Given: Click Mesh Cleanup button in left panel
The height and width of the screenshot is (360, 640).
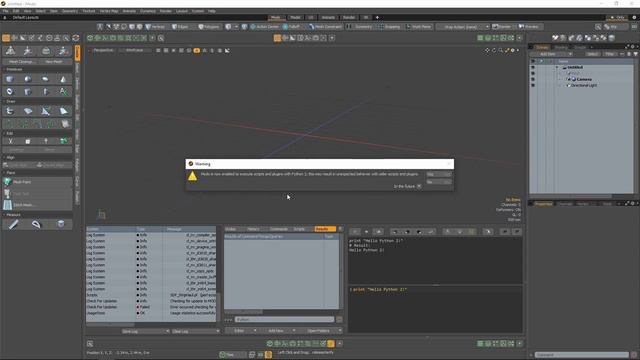Looking at the screenshot, I should (x=21, y=62).
